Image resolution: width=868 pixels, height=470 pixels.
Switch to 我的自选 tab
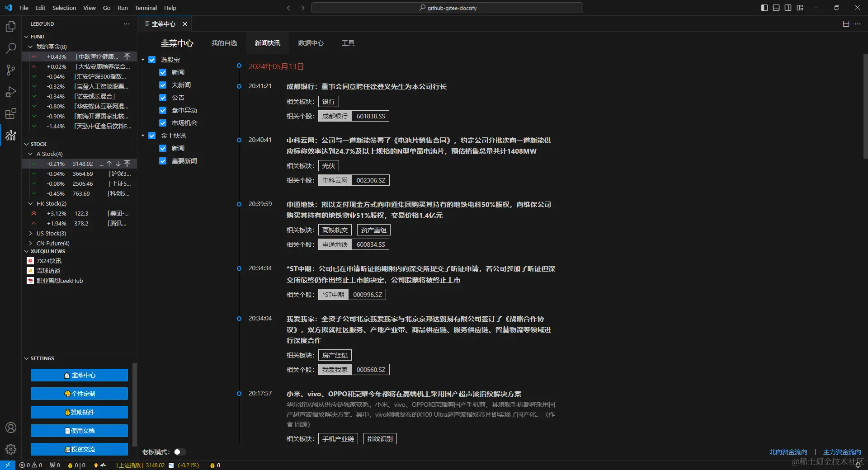click(224, 43)
